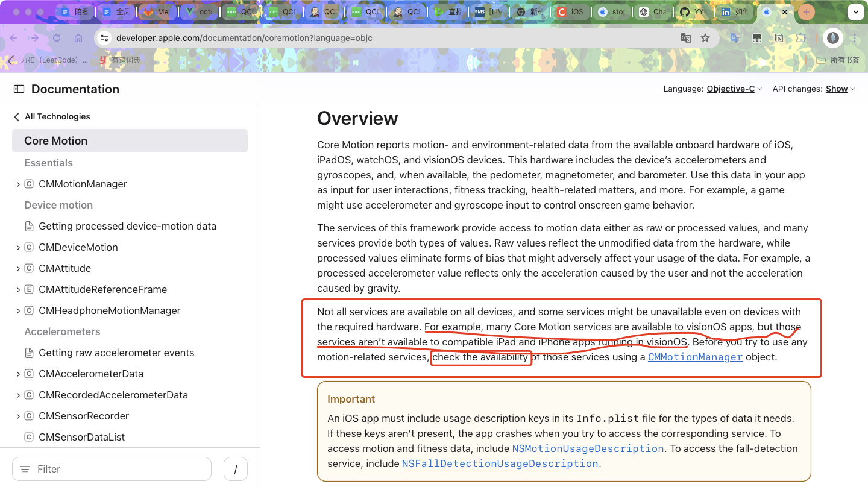Switch to the LinkedIn tab
Image resolution: width=868 pixels, height=490 pixels.
pyautogui.click(x=733, y=12)
